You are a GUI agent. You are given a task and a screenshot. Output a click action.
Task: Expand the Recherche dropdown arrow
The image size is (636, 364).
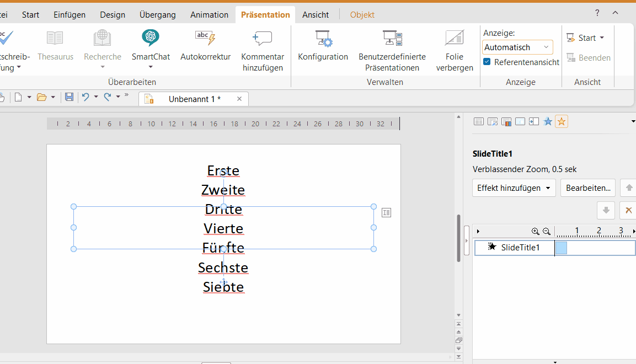[103, 66]
